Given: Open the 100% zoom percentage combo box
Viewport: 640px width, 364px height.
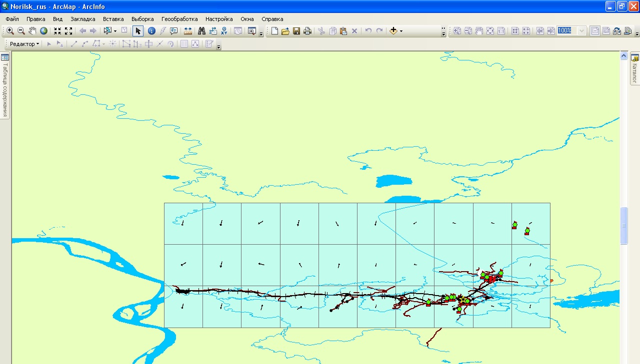Looking at the screenshot, I should click(581, 31).
